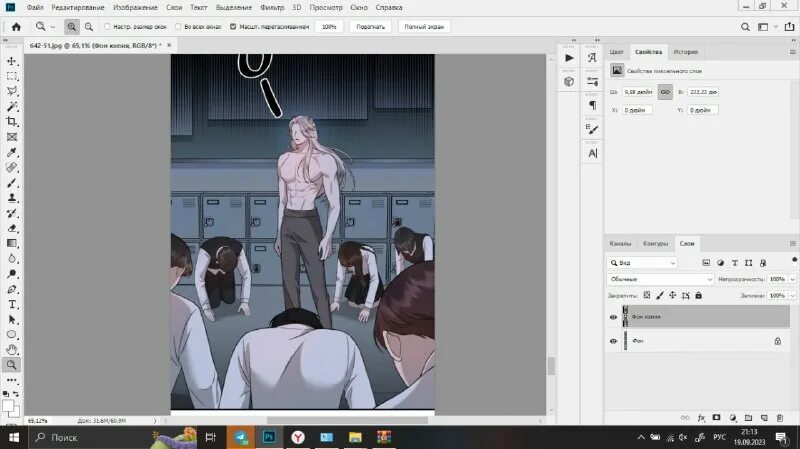Toggle lock all padlock icon
This screenshot has height=449, width=800.
tap(698, 295)
